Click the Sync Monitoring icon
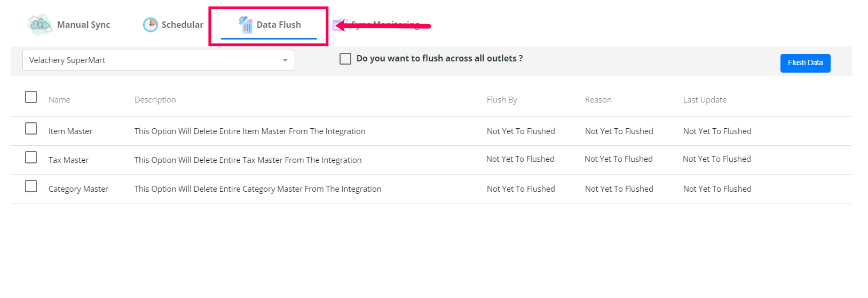The width and height of the screenshot is (868, 298). [x=338, y=25]
